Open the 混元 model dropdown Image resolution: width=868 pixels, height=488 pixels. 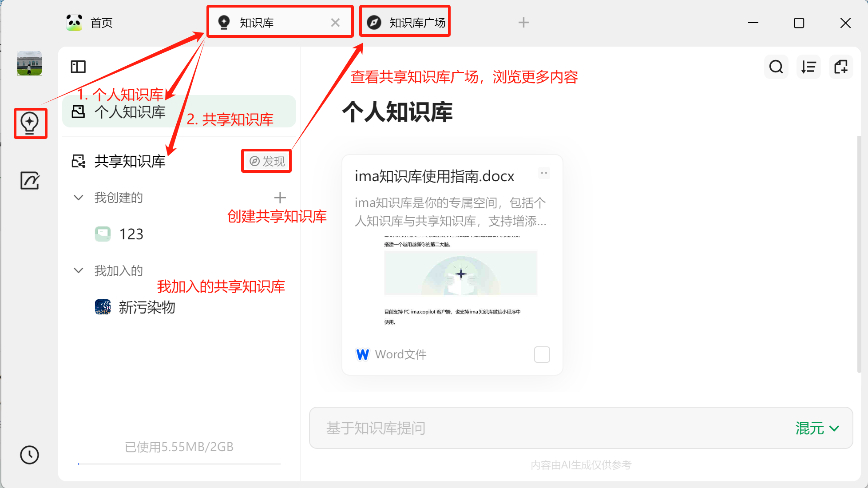(817, 428)
